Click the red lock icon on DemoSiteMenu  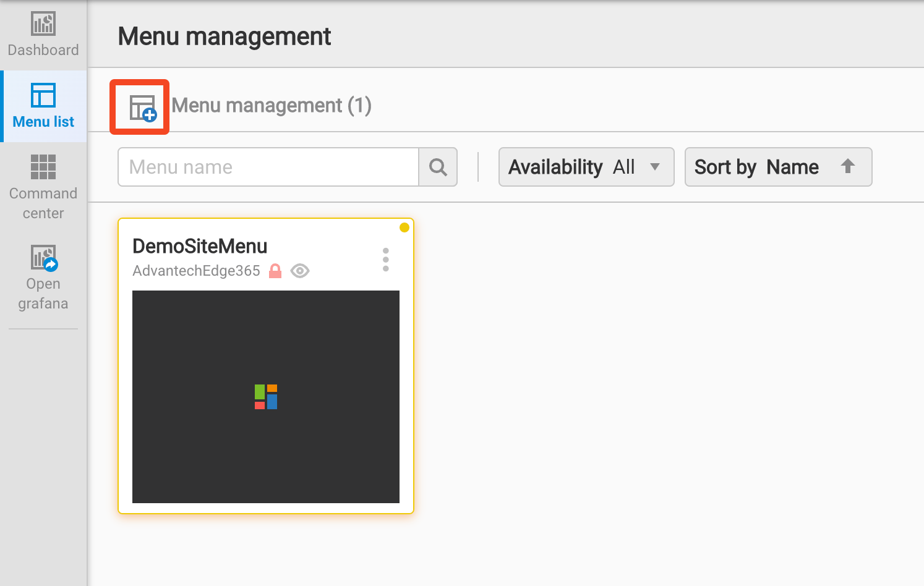click(275, 271)
